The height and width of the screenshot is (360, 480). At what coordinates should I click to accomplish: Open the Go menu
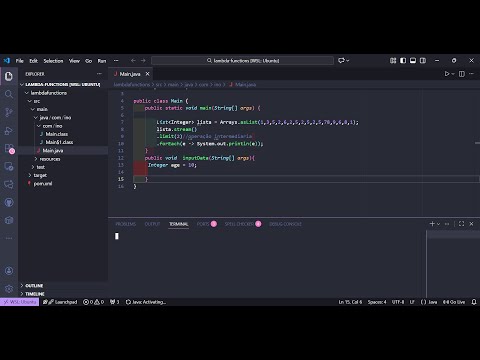[x=88, y=61]
